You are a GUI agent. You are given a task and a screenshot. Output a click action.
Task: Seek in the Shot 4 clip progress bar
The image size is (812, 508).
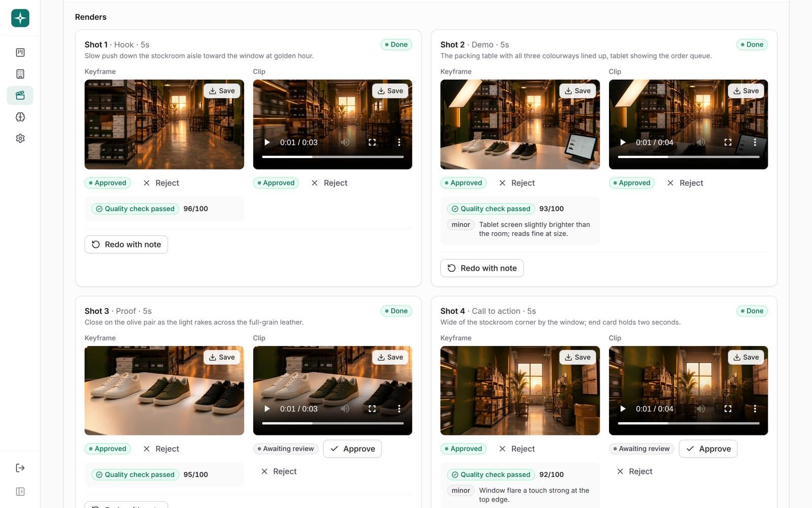click(x=688, y=423)
